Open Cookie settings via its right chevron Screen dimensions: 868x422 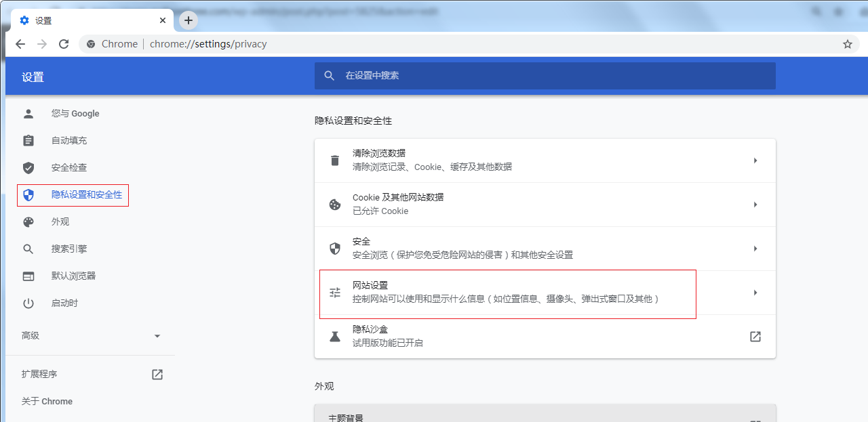[755, 204]
